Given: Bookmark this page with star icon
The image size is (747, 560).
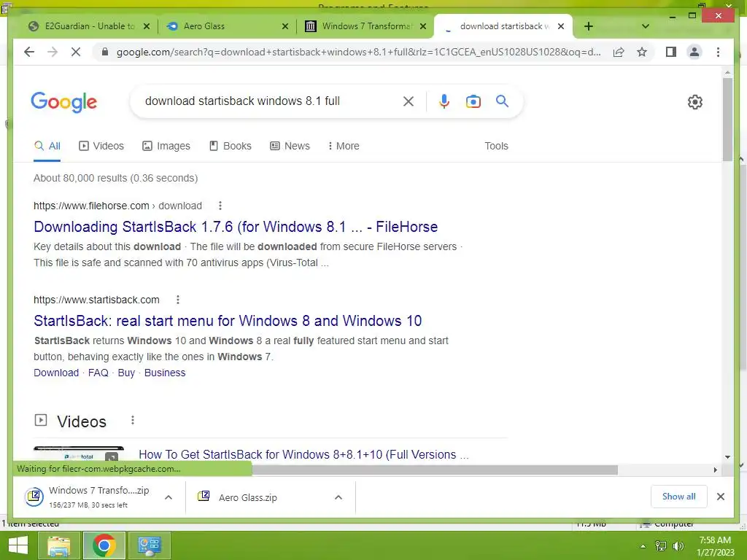Looking at the screenshot, I should [x=642, y=52].
